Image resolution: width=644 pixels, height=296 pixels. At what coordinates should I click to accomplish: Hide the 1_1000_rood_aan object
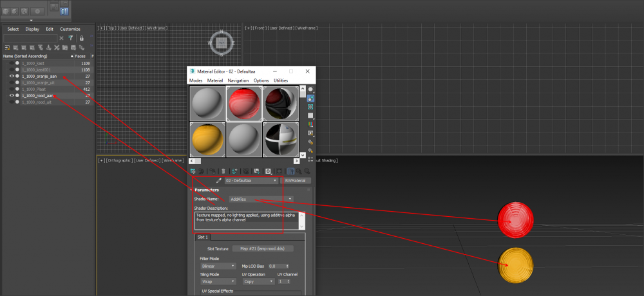pyautogui.click(x=12, y=96)
